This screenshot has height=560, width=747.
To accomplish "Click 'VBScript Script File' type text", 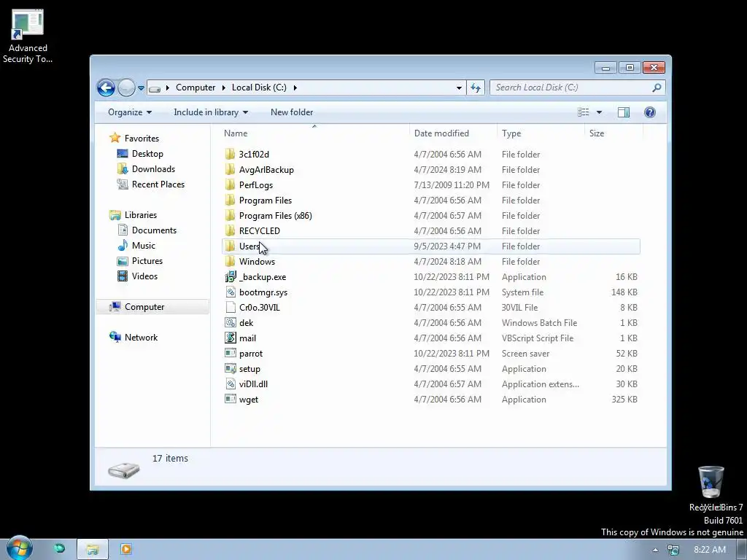I will pyautogui.click(x=538, y=338).
